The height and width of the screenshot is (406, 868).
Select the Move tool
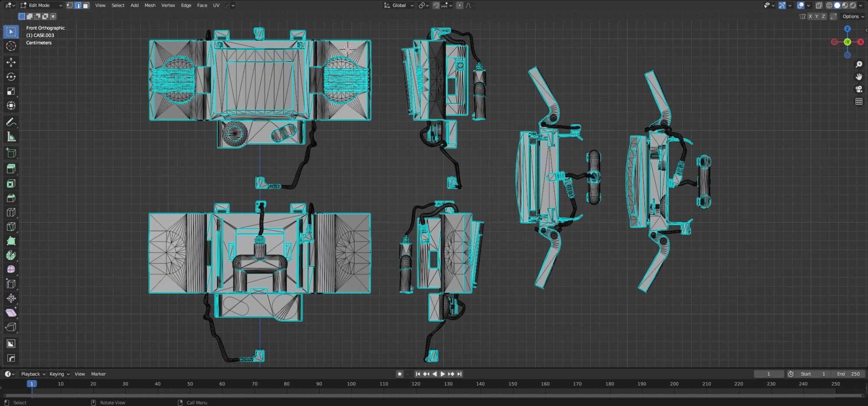point(11,62)
